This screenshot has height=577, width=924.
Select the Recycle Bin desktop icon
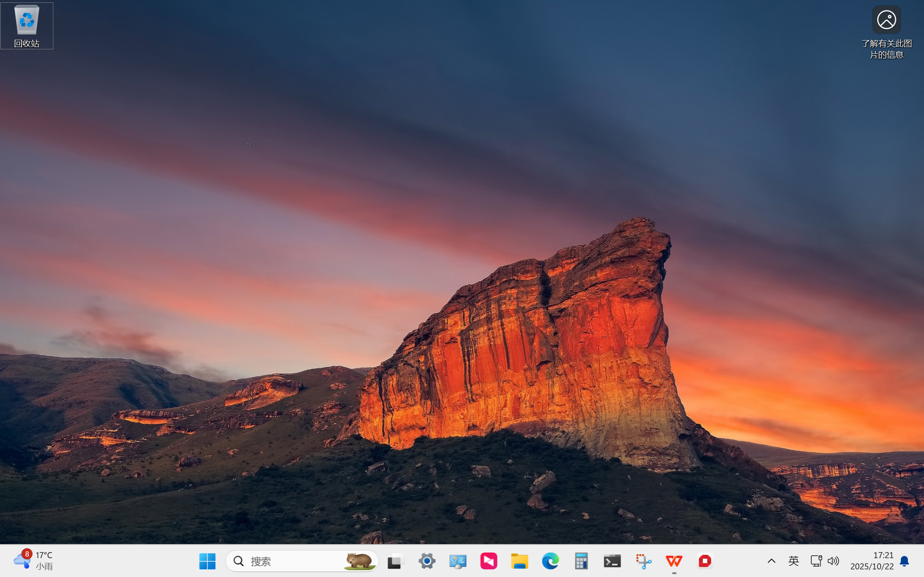pyautogui.click(x=26, y=26)
